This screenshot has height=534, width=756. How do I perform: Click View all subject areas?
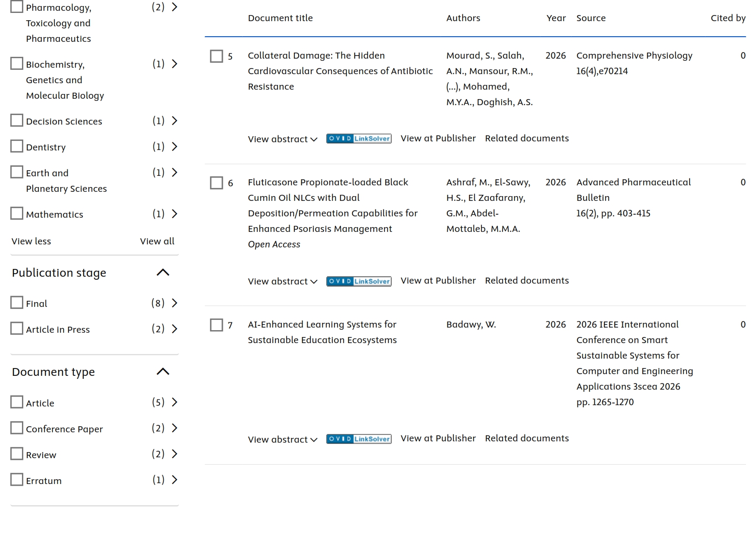tap(157, 241)
